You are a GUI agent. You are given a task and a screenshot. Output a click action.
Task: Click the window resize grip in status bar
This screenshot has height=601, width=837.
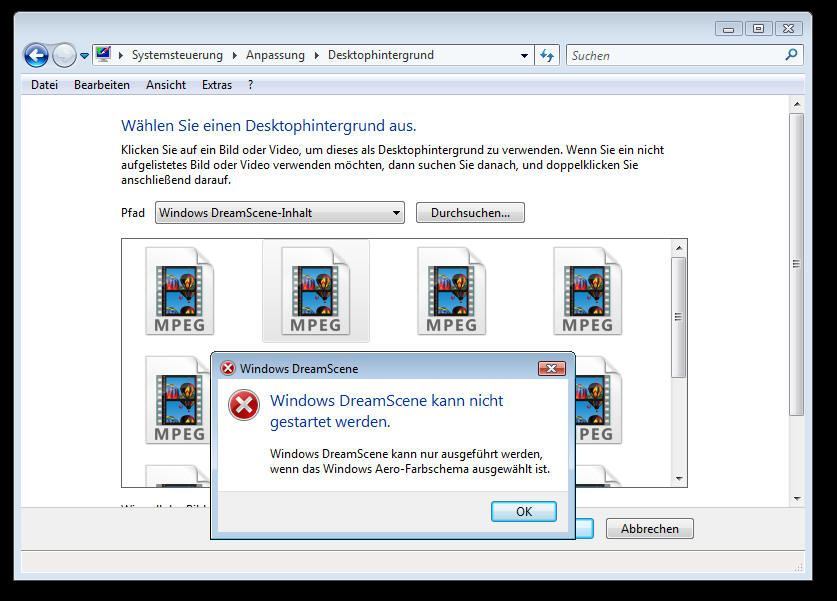point(799,568)
